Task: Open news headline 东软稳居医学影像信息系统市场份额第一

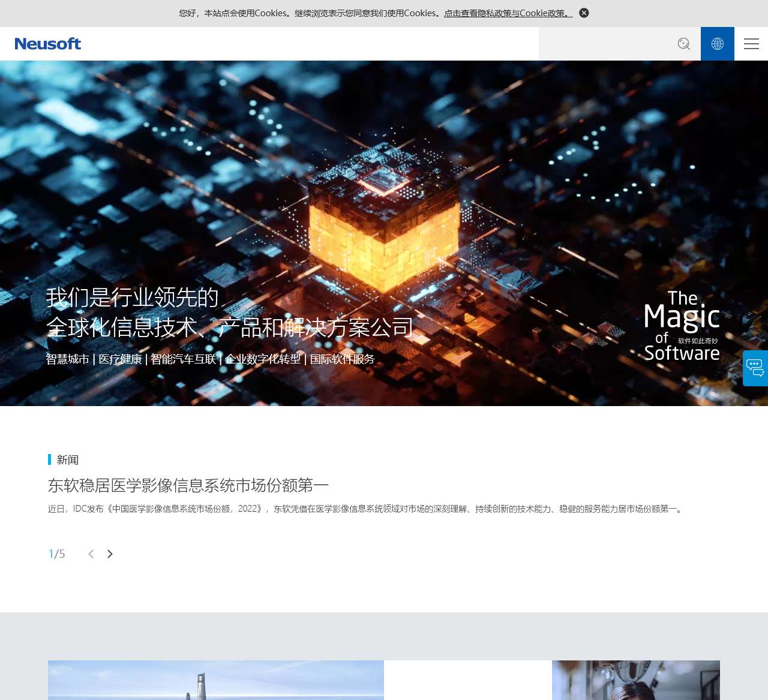Action: point(188,485)
